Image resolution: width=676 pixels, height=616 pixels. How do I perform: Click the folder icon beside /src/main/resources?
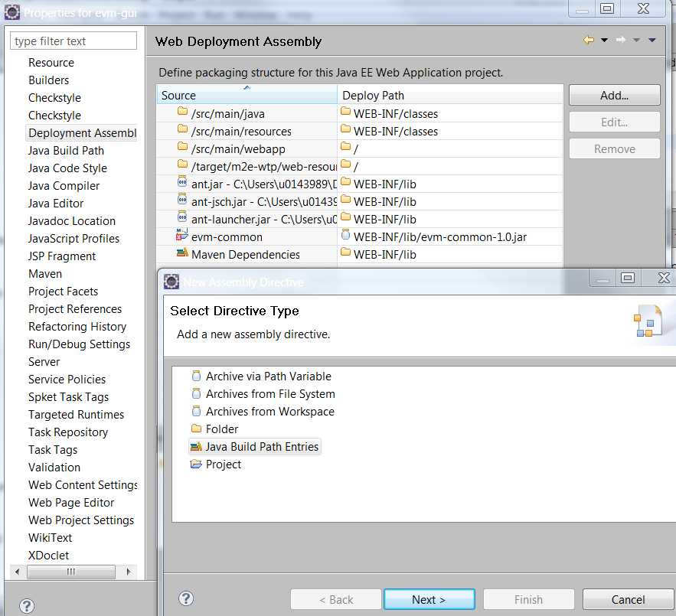pos(182,129)
